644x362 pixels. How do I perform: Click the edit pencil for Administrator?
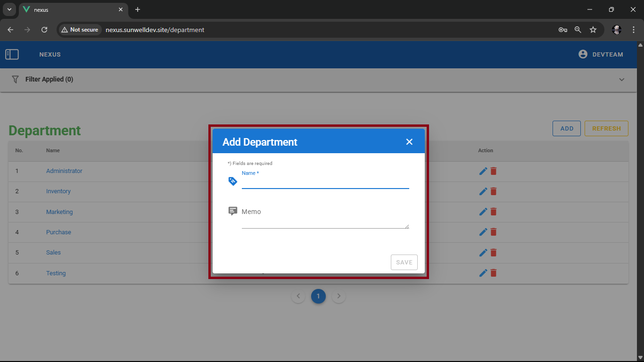(x=483, y=171)
